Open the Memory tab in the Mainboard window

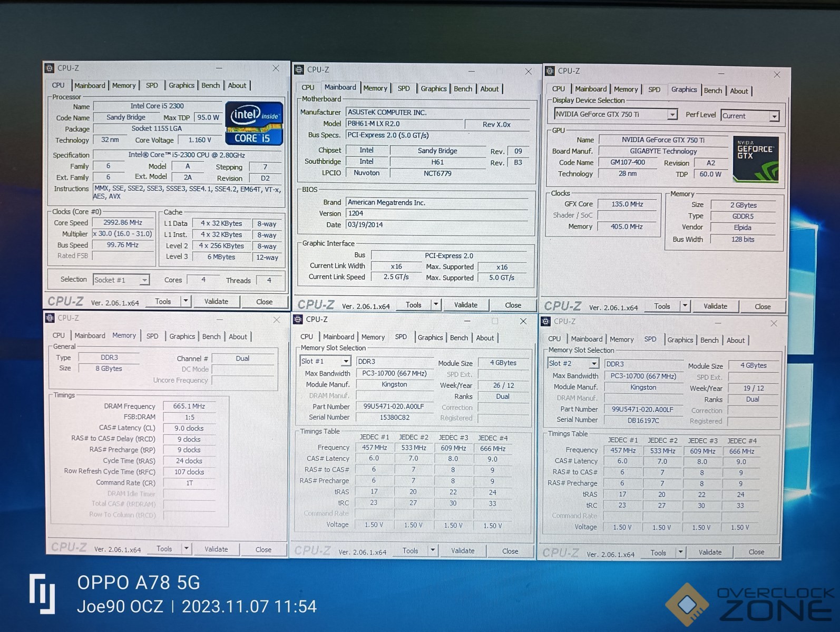[x=375, y=88]
